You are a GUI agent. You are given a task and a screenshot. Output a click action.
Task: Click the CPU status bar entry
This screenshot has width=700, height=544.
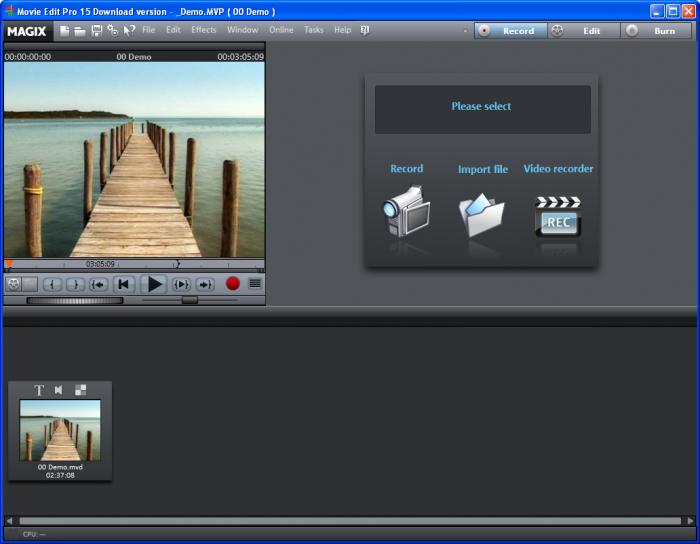pyautogui.click(x=34, y=534)
